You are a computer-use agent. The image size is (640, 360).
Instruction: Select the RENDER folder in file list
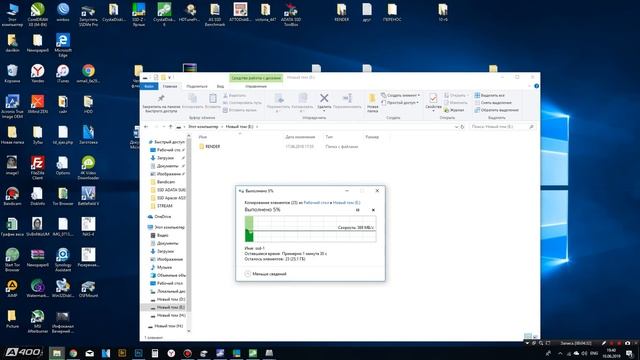click(x=213, y=147)
